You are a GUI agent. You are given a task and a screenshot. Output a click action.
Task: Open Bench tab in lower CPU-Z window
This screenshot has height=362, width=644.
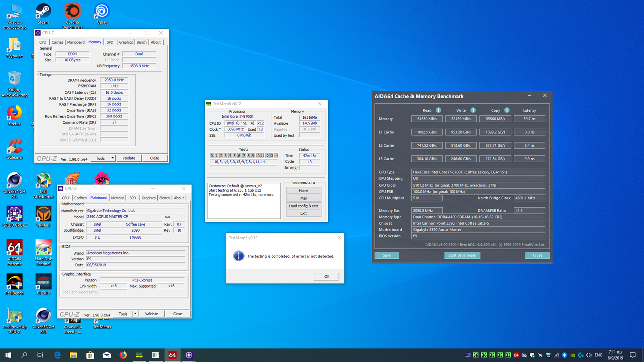165,198
